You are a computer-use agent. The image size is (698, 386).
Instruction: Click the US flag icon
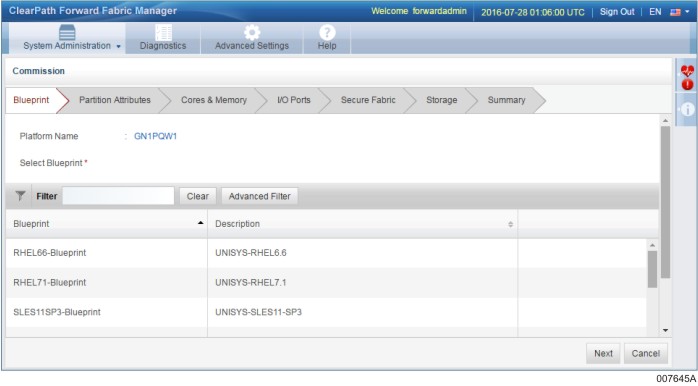click(675, 12)
